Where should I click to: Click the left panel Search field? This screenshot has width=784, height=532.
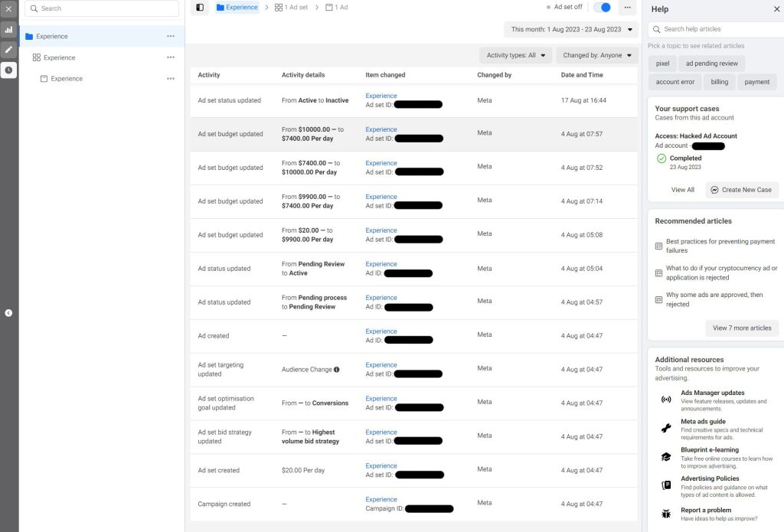[102, 8]
